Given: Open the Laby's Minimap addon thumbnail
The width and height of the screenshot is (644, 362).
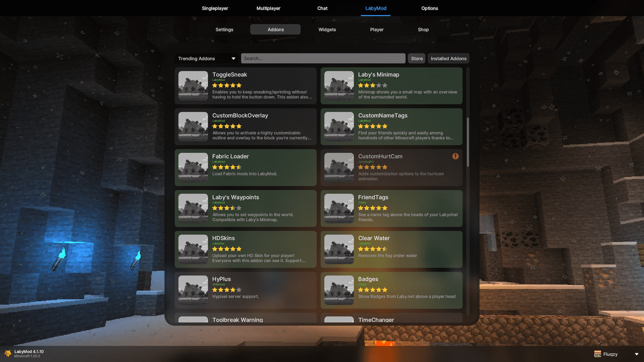Looking at the screenshot, I should (339, 86).
